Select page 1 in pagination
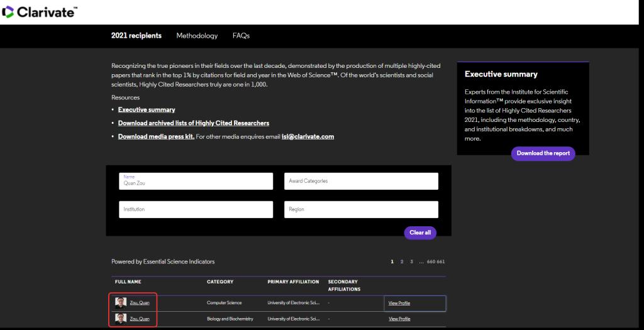The height and width of the screenshot is (330, 644). tap(392, 262)
